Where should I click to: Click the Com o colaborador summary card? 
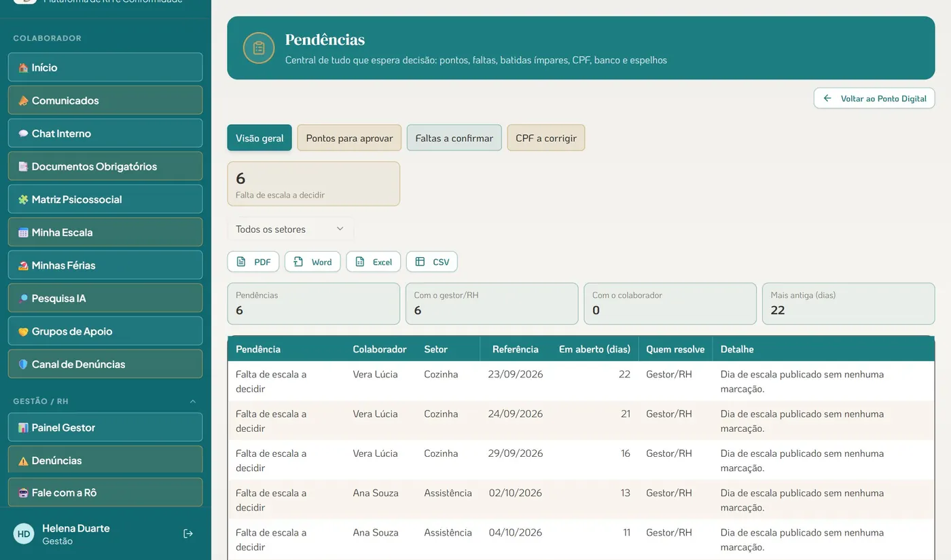coord(670,303)
